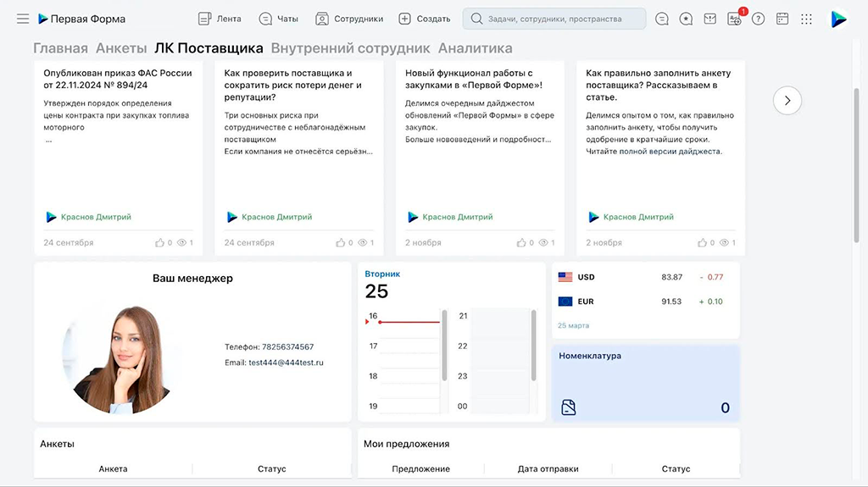Click Анкета column header
868x487 pixels.
113,468
